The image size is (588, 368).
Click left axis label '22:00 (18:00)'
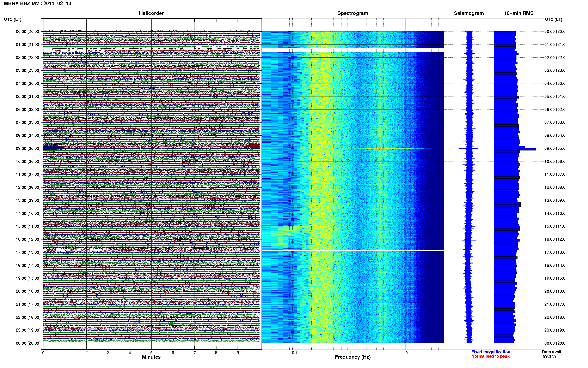[x=28, y=317]
